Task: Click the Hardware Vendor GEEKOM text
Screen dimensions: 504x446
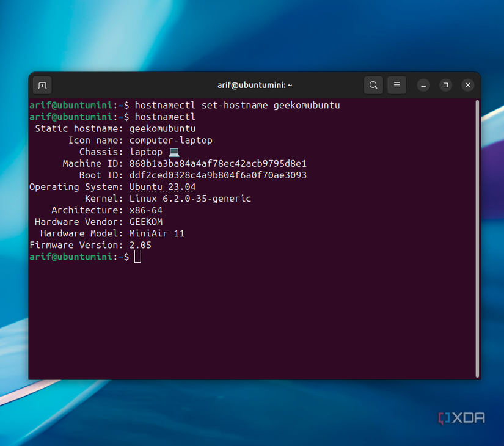Action: coord(145,221)
